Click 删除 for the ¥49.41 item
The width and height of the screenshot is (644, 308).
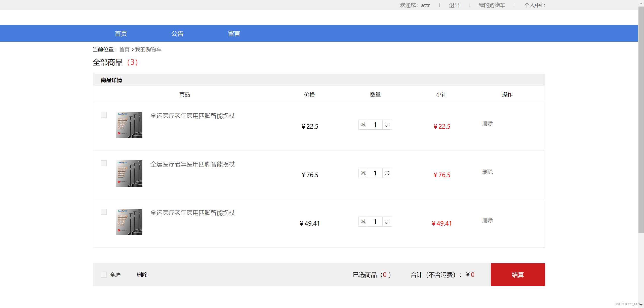click(x=487, y=220)
